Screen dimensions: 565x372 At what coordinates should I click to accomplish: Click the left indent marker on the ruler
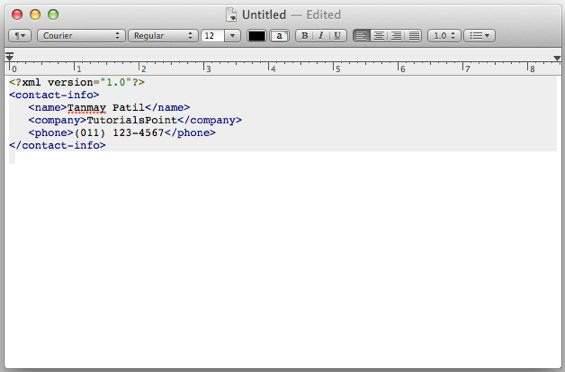click(10, 57)
